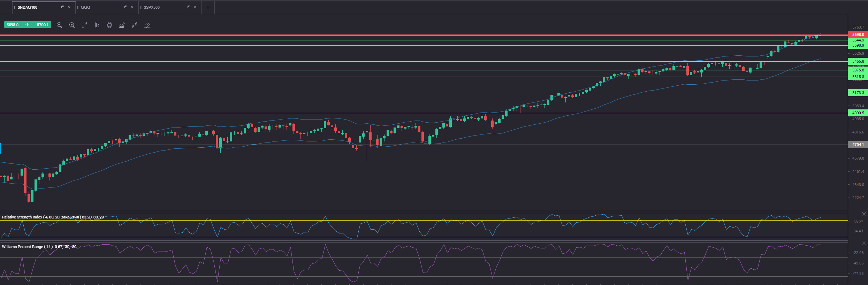Activate the eraser tool
Screen dimensions: 868x285
(x=147, y=25)
